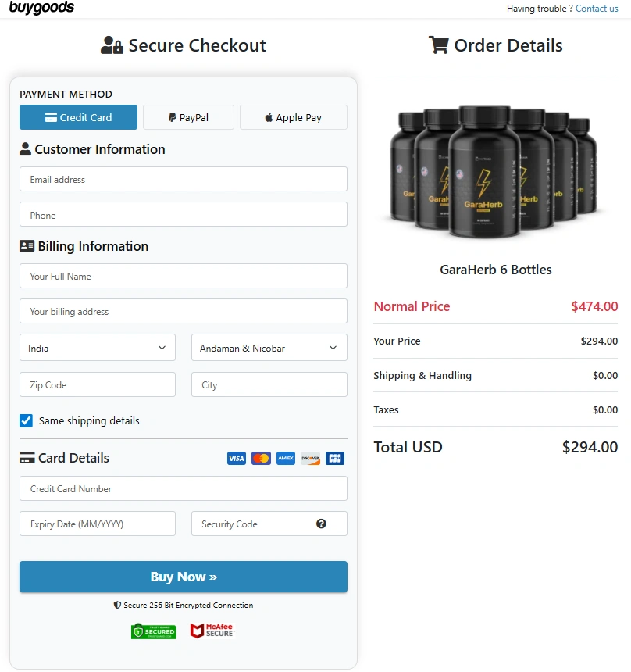Click the Visa card icon
Viewport: 631px width, 672px height.
click(x=236, y=459)
